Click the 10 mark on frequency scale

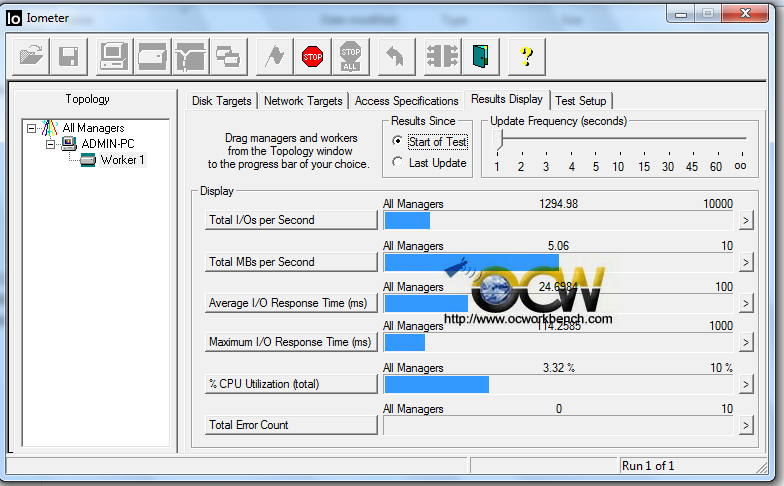pos(618,167)
